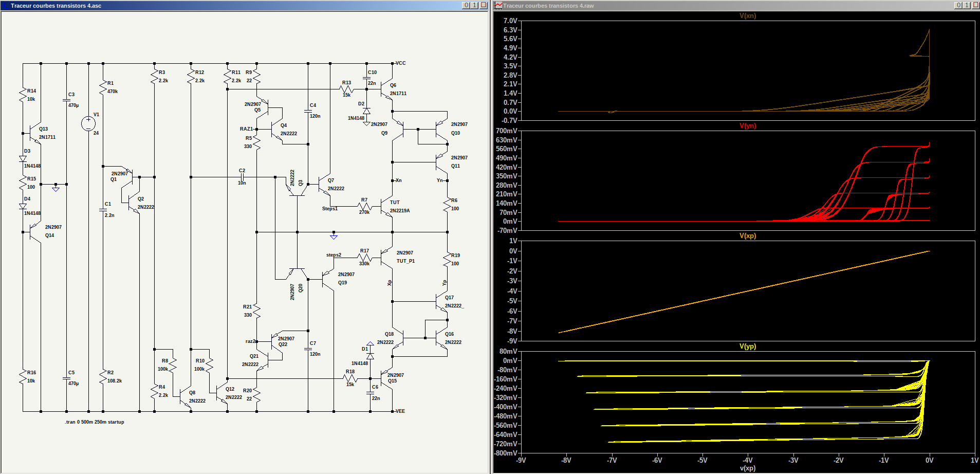Click the R14 resistor label
This screenshot has height=474, width=980.
click(32, 91)
